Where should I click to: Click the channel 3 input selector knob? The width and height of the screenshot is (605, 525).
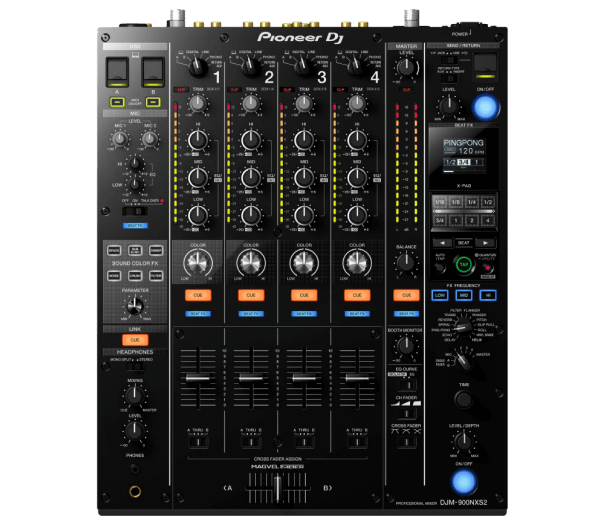tap(304, 67)
